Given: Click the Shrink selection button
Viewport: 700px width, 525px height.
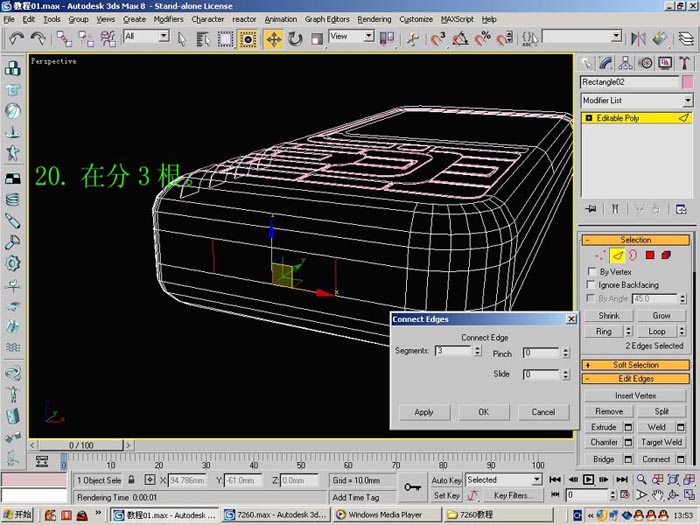Looking at the screenshot, I should click(x=608, y=316).
